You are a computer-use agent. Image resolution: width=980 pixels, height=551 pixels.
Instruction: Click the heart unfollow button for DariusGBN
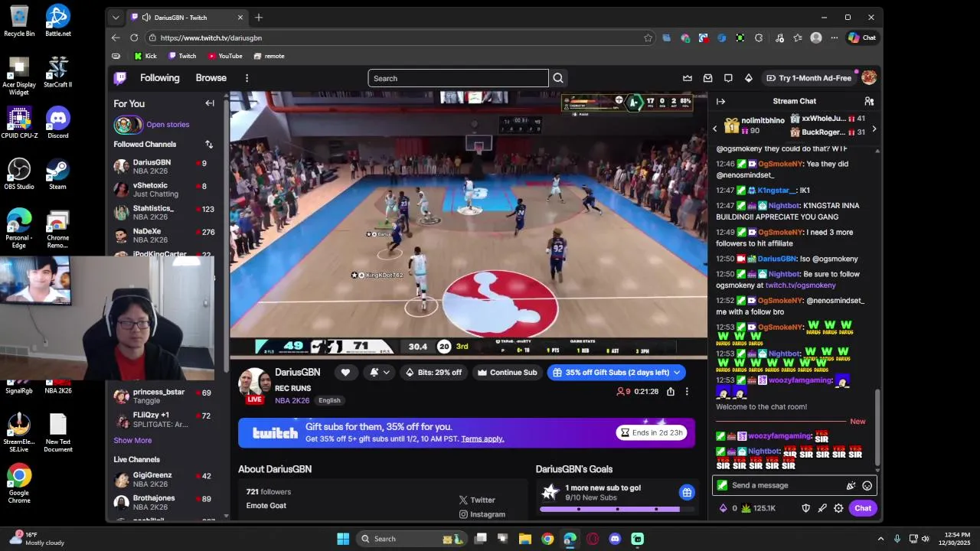pyautogui.click(x=345, y=373)
